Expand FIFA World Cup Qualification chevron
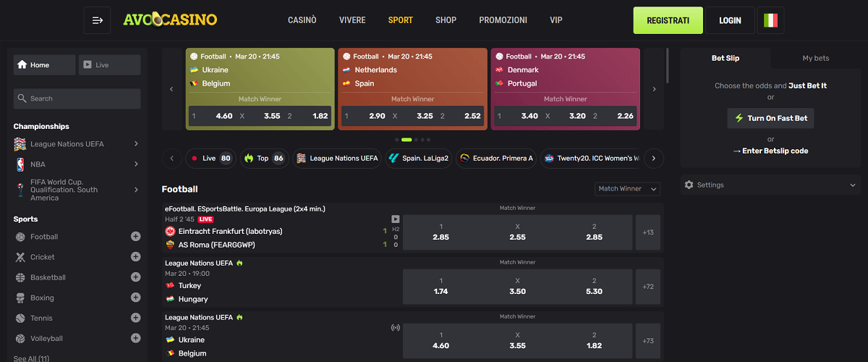This screenshot has height=362, width=868. tap(136, 190)
